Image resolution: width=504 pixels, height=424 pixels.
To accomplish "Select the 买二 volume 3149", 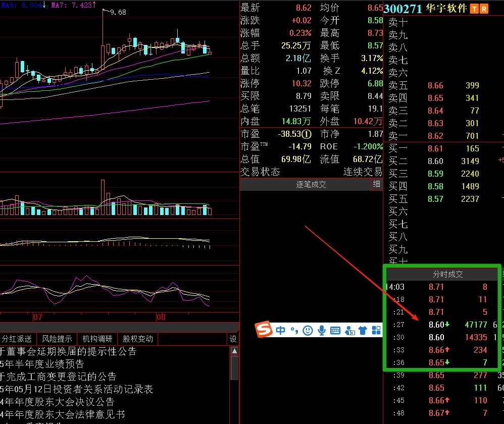I will tap(470, 161).
